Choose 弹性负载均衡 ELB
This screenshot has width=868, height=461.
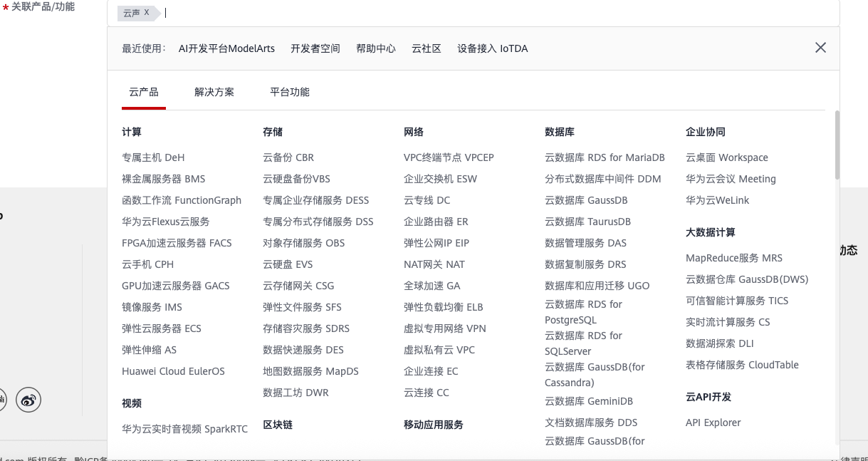coord(444,307)
